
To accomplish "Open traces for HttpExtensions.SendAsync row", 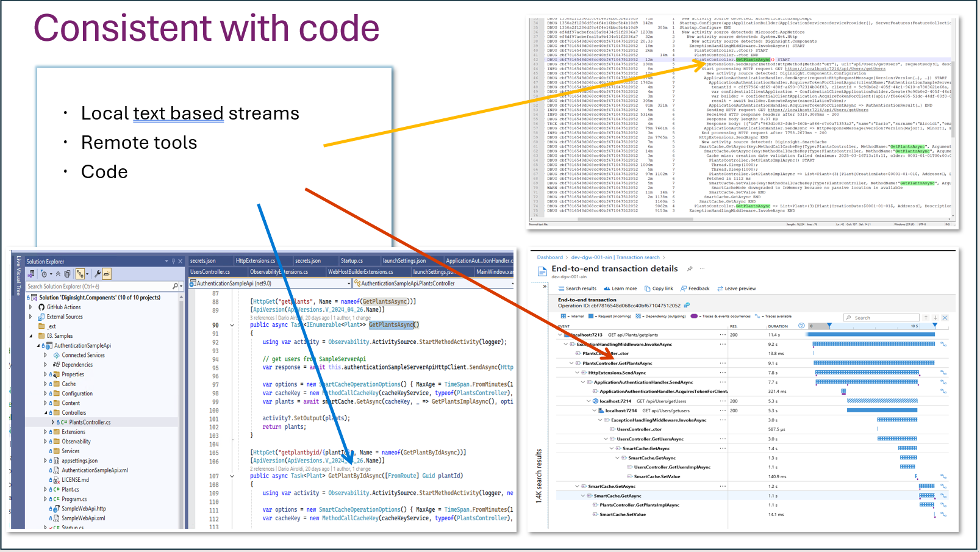I will (x=943, y=373).
